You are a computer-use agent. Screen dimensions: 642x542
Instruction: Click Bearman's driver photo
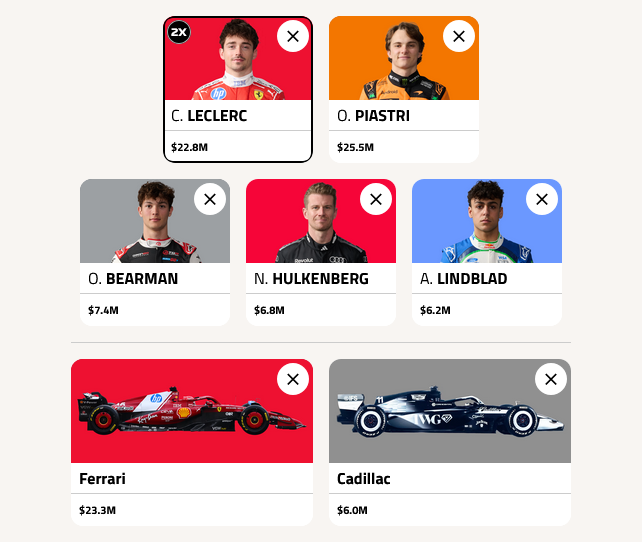[x=155, y=224]
